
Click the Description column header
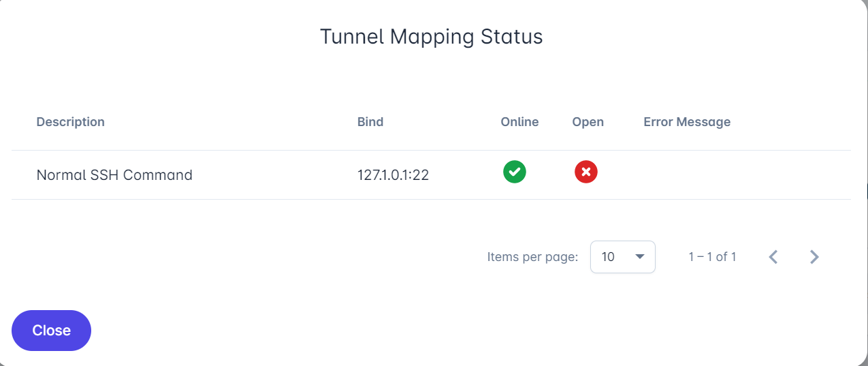[70, 122]
